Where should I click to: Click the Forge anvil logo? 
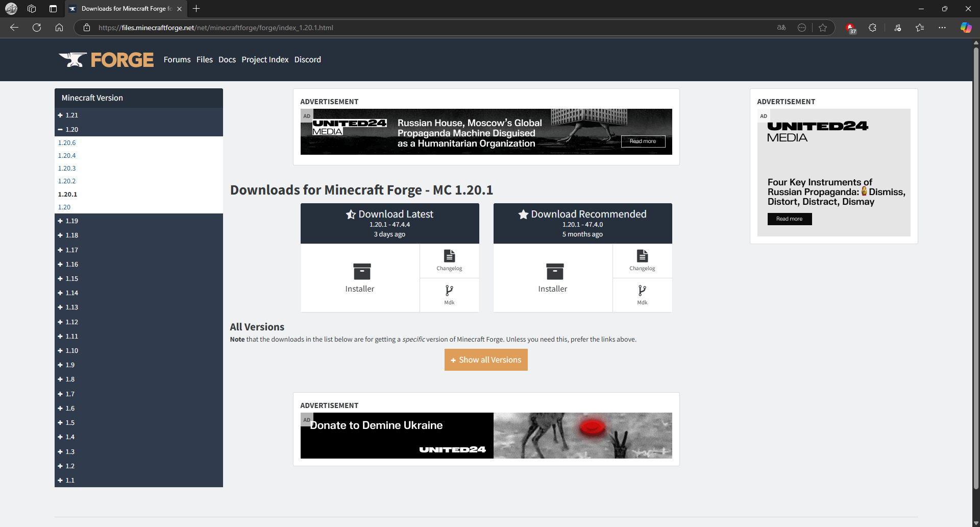(x=106, y=60)
